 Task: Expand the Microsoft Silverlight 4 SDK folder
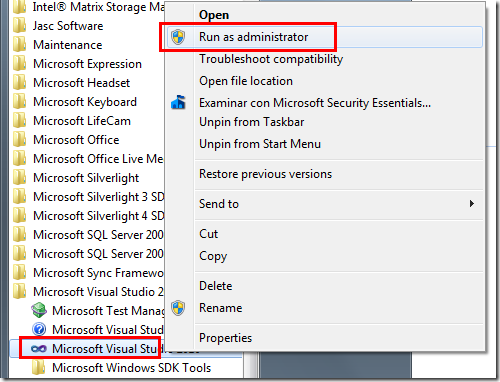[x=89, y=216]
